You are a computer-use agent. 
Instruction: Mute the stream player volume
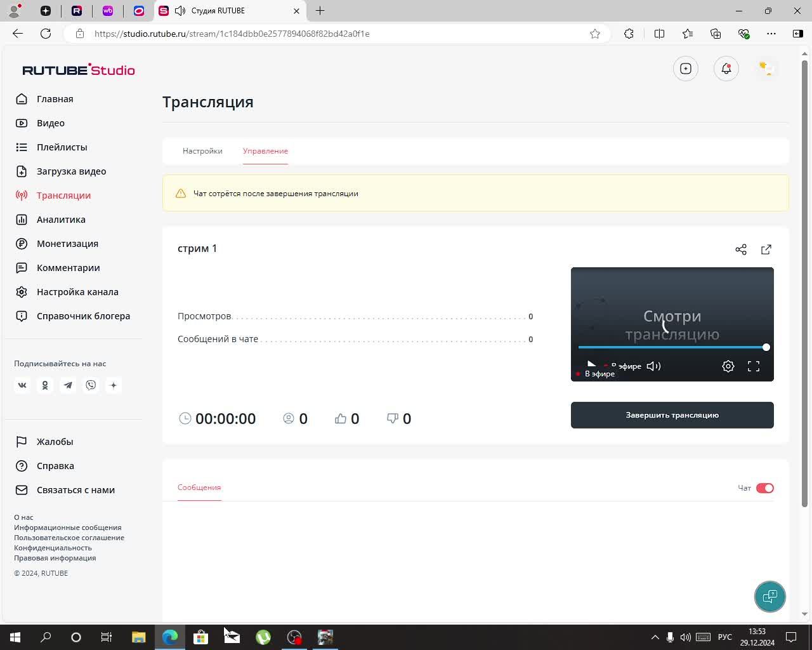click(x=653, y=366)
